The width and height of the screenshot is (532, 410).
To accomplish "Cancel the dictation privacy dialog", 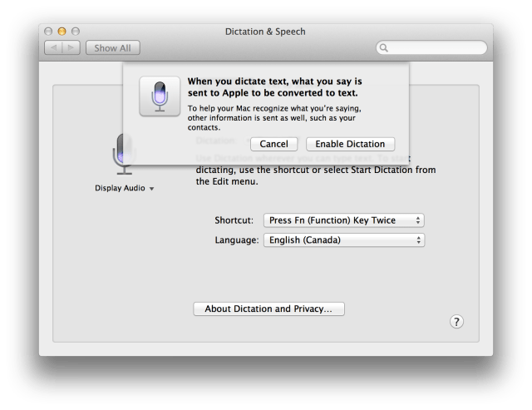I will [x=273, y=144].
